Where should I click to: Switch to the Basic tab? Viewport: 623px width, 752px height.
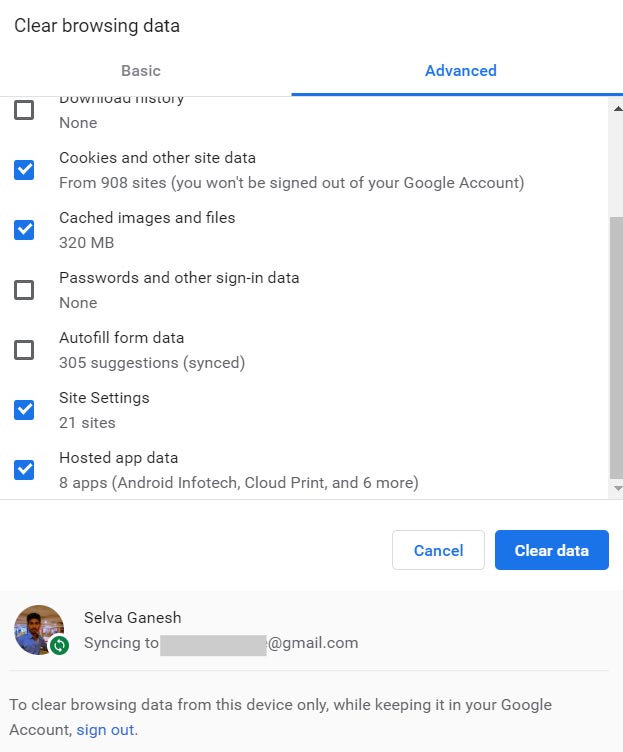click(141, 71)
